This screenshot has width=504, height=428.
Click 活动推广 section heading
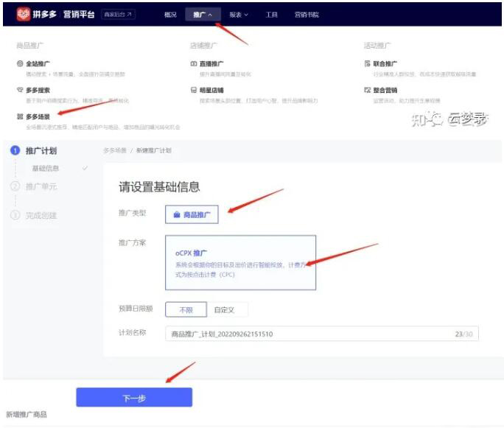(377, 46)
